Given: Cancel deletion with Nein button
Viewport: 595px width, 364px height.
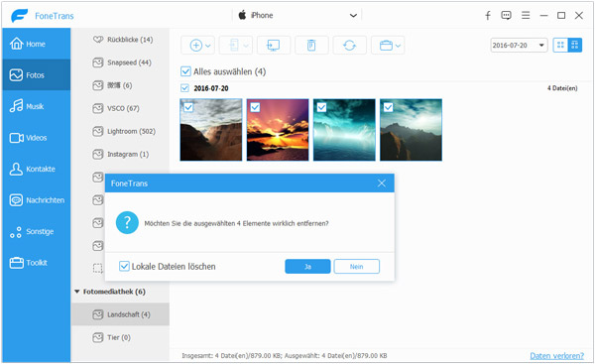Looking at the screenshot, I should [357, 267].
